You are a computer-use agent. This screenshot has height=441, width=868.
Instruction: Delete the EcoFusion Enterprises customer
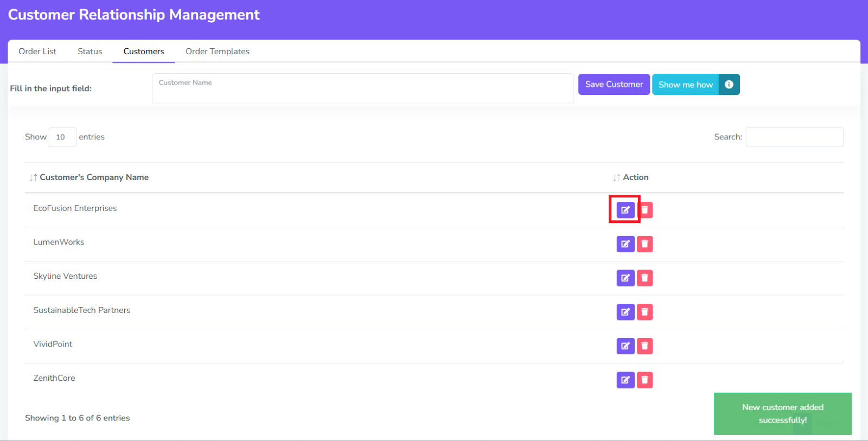[x=645, y=210]
